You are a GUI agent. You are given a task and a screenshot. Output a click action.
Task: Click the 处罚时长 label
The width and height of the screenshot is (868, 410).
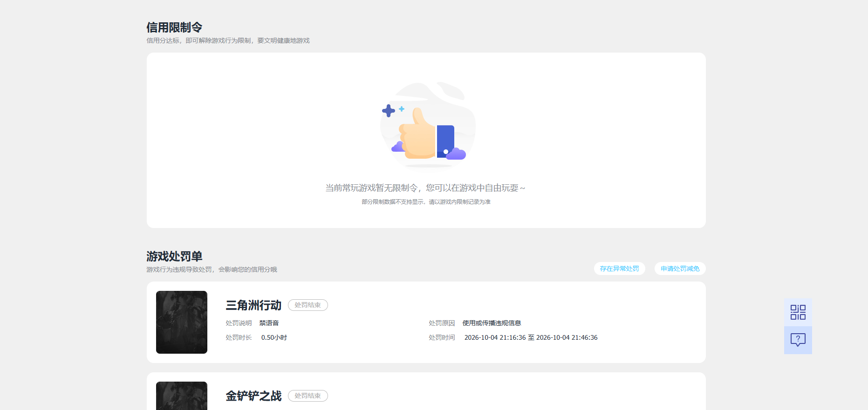click(239, 337)
